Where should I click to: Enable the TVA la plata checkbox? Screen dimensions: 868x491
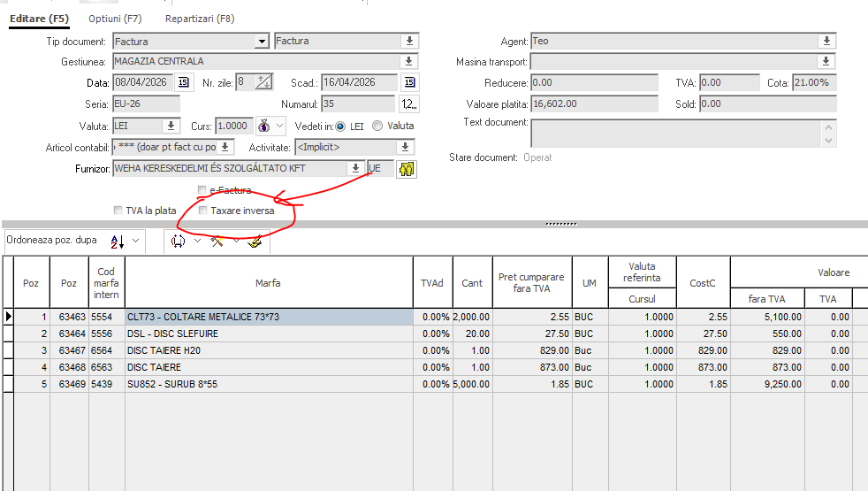(118, 211)
